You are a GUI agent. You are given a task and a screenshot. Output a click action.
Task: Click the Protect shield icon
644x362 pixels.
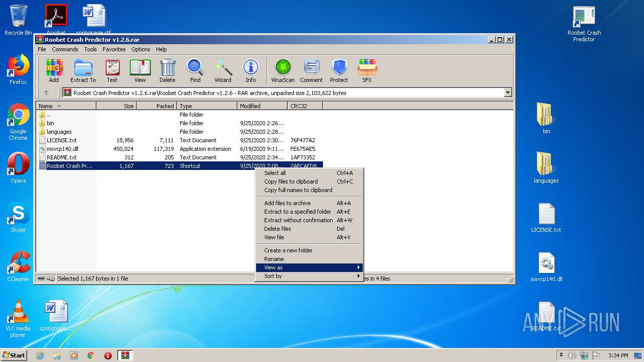(339, 70)
